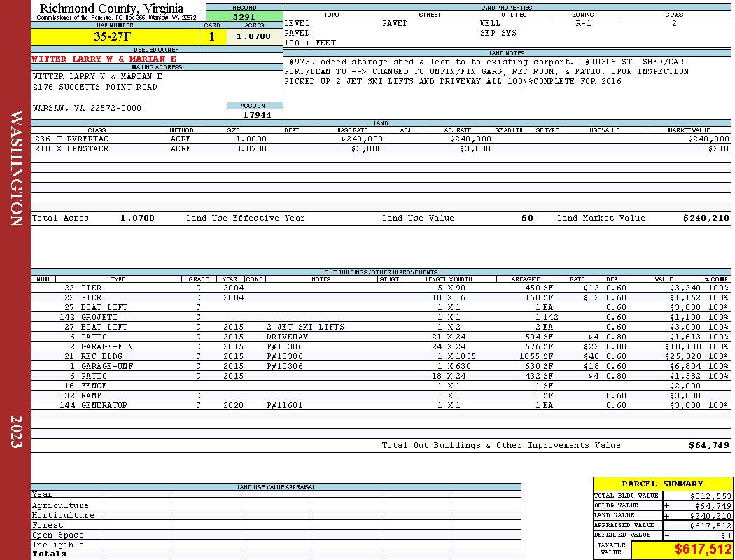
Task: Click Ineligible row label
Action: pyautogui.click(x=57, y=545)
